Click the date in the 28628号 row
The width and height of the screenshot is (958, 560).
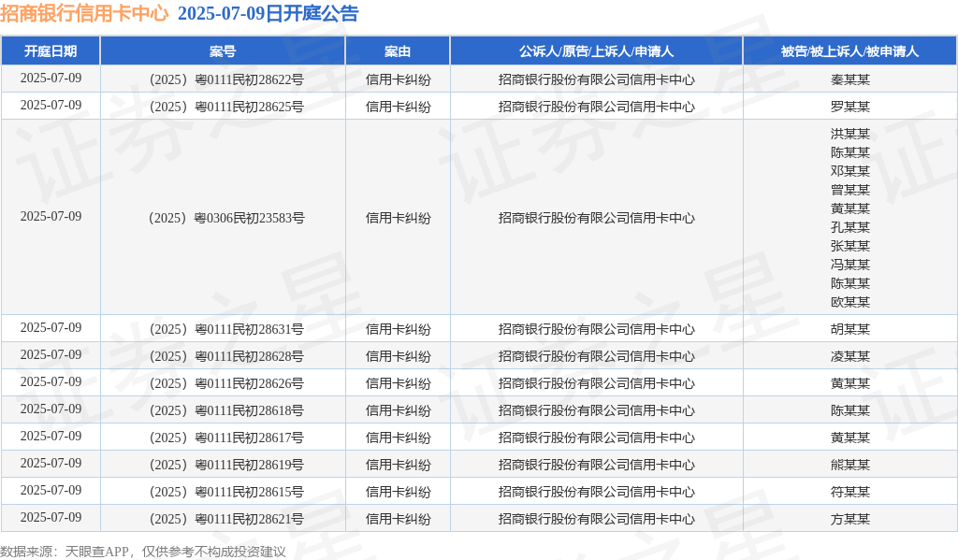[51, 355]
